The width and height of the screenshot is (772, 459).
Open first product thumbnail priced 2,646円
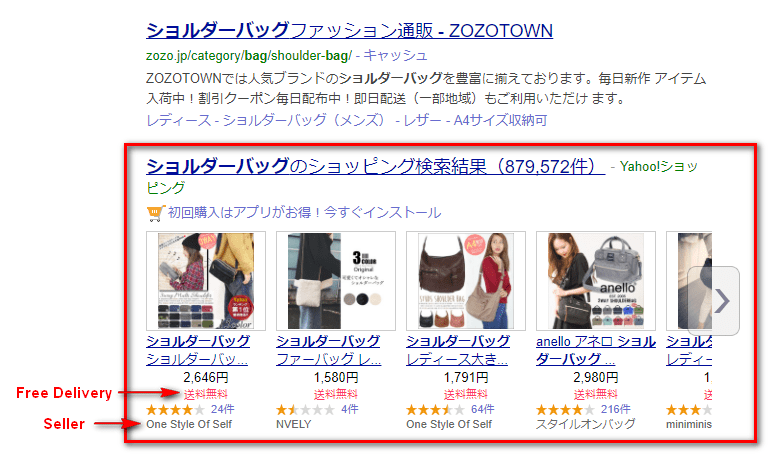pyautogui.click(x=206, y=281)
